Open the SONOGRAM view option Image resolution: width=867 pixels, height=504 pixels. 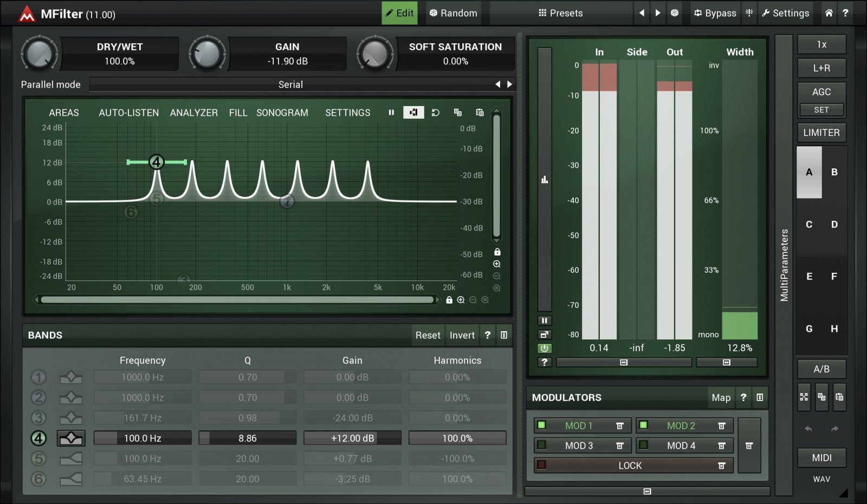tap(282, 113)
